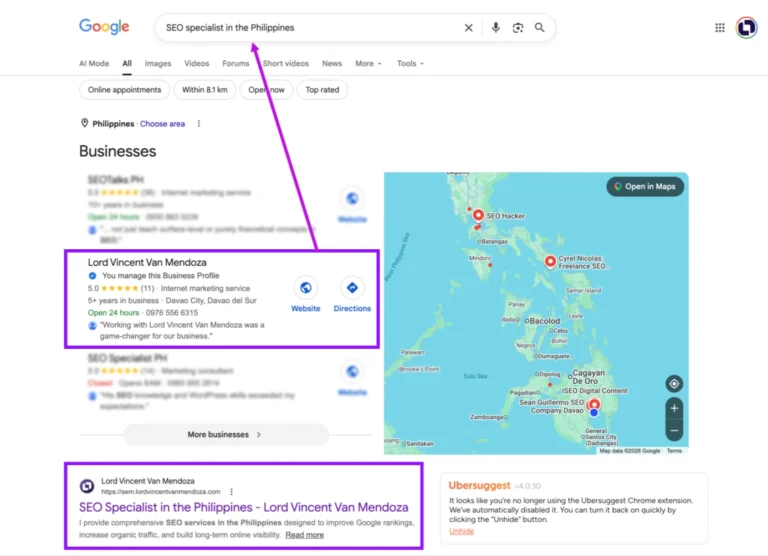The image size is (768, 556).
Task: Open the News tab
Action: (332, 63)
